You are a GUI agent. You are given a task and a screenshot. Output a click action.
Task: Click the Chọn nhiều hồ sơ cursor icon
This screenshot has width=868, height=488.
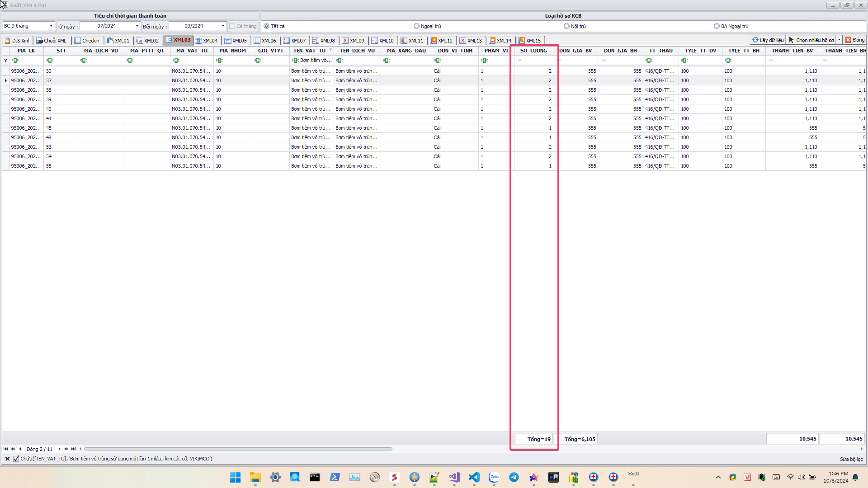pos(792,40)
